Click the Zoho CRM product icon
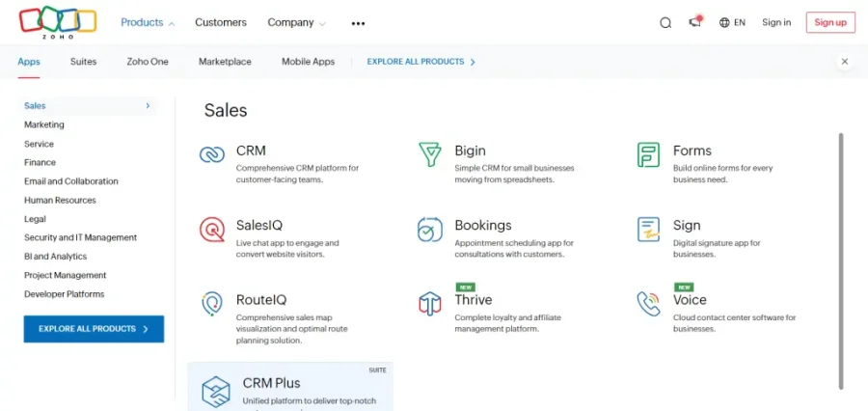Viewport: 868px width, 411px height. [x=212, y=155]
